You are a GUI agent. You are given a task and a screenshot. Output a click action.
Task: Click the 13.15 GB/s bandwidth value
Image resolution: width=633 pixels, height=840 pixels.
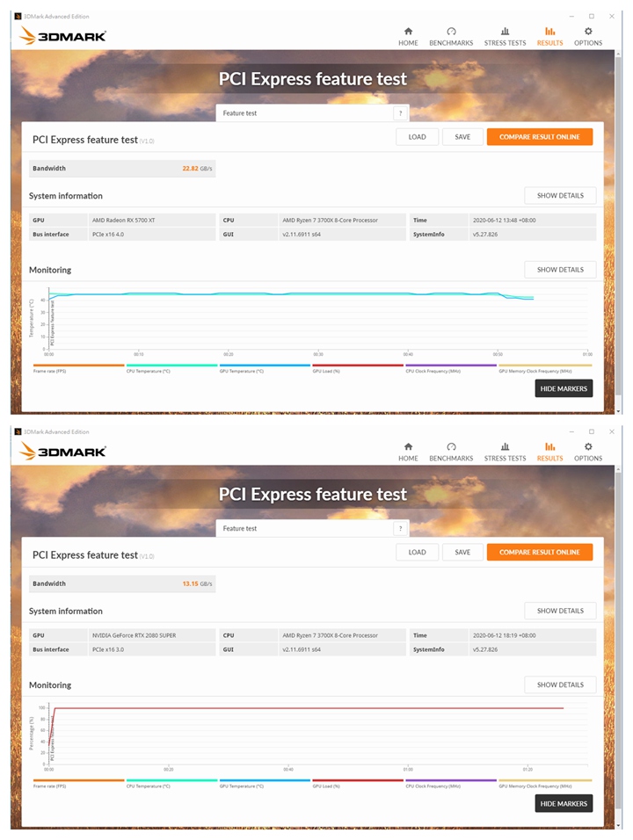[x=197, y=583]
